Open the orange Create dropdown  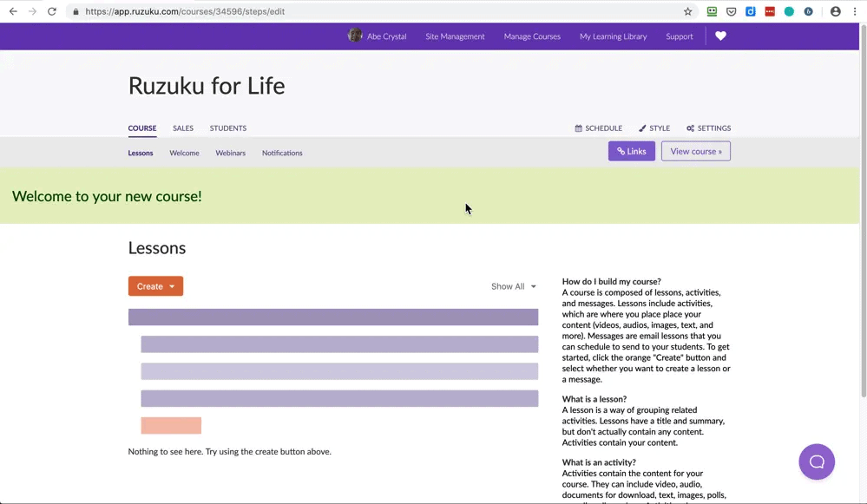click(x=155, y=286)
